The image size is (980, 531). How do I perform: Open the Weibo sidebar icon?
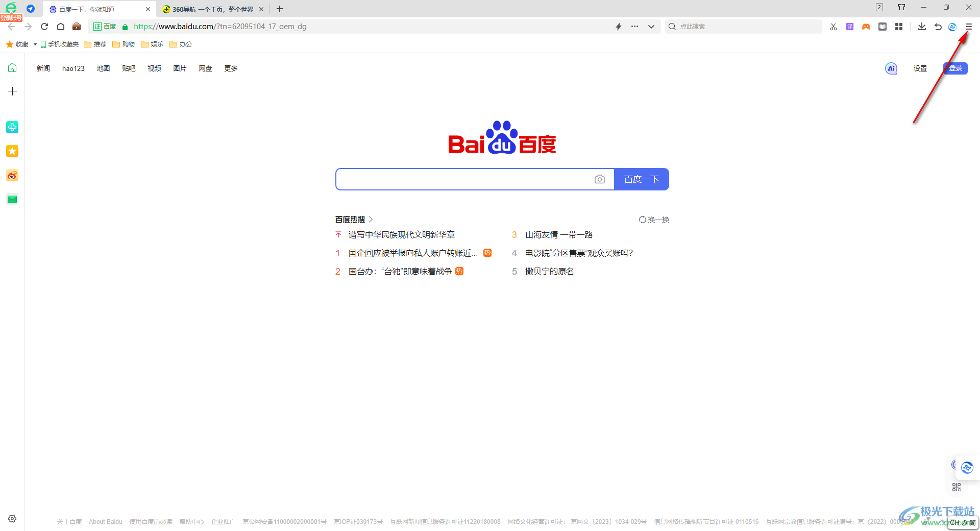(x=12, y=176)
